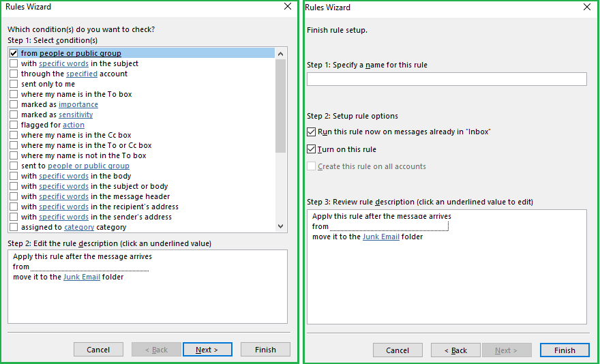This screenshot has width=600, height=364.
Task: Cancel the left Rules Wizard
Action: [x=98, y=350]
